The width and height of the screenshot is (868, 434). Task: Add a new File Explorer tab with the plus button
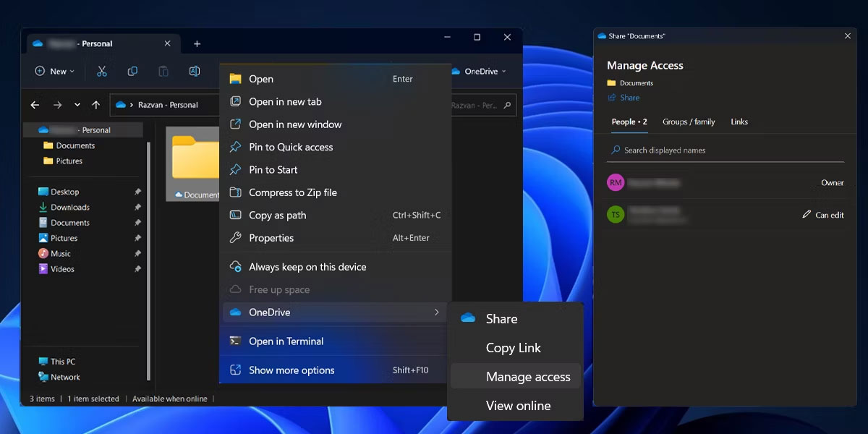197,43
